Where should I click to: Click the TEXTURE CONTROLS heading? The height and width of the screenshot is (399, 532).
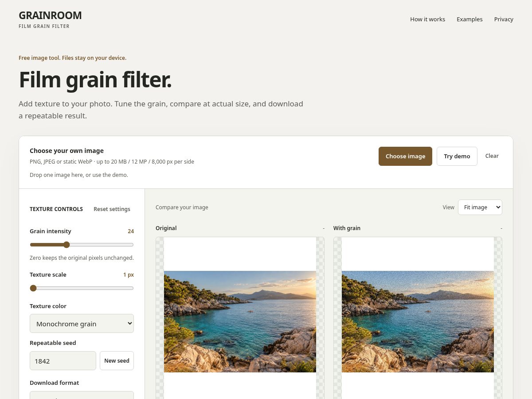click(56, 209)
